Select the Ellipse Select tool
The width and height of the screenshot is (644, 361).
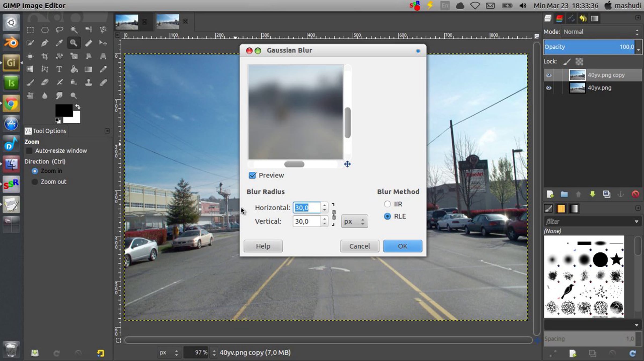tap(45, 30)
